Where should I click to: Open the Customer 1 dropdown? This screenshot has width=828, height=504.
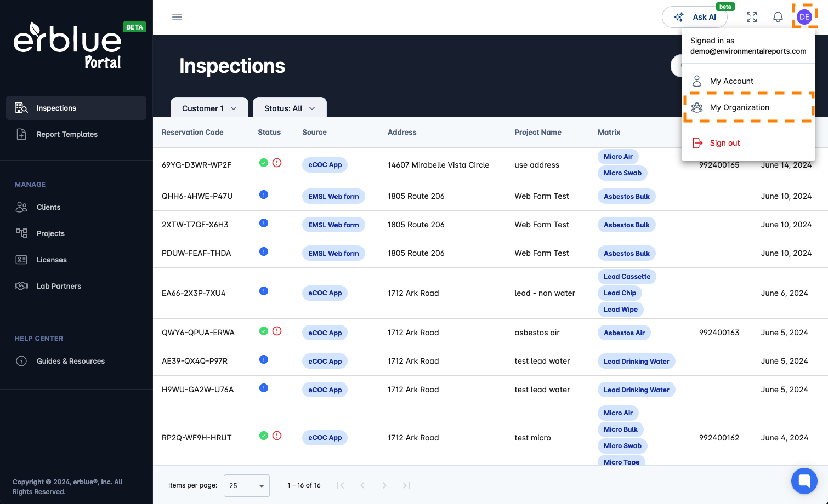[209, 108]
